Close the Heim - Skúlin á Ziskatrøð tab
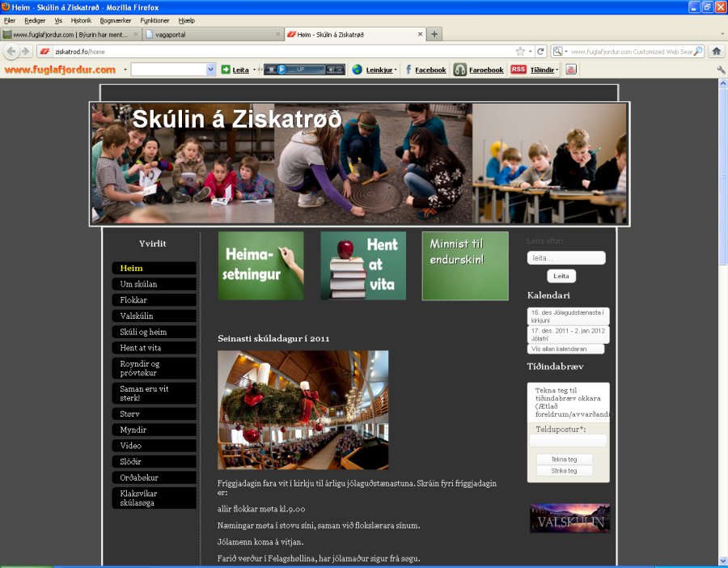The width and height of the screenshot is (728, 568). (420, 34)
